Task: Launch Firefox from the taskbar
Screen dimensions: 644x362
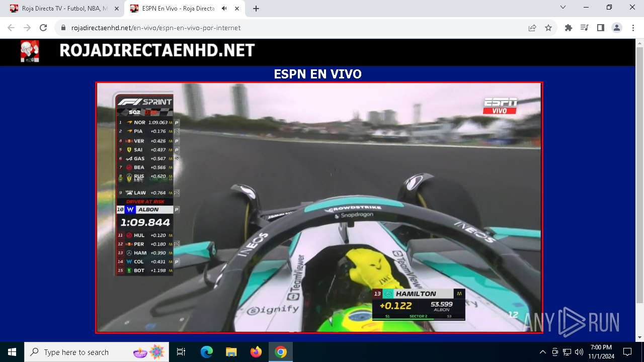Action: pos(256,352)
